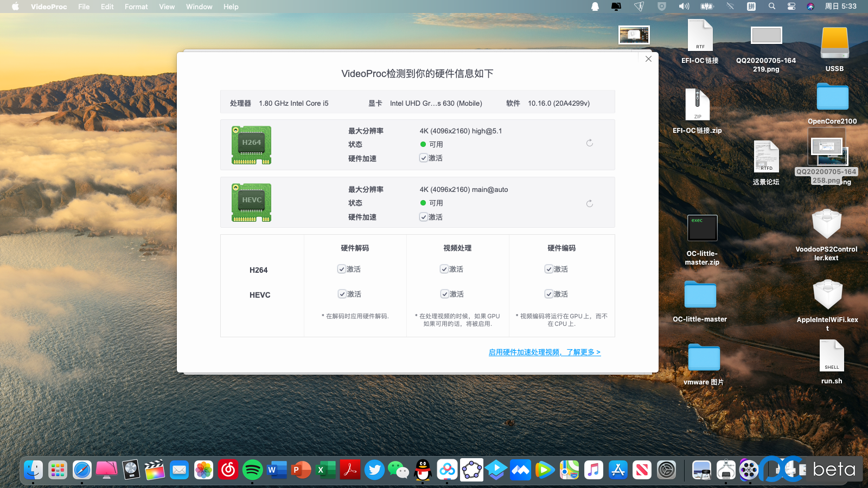Click the QQ penguin menu bar icon
This screenshot has width=868, height=488.
click(595, 7)
